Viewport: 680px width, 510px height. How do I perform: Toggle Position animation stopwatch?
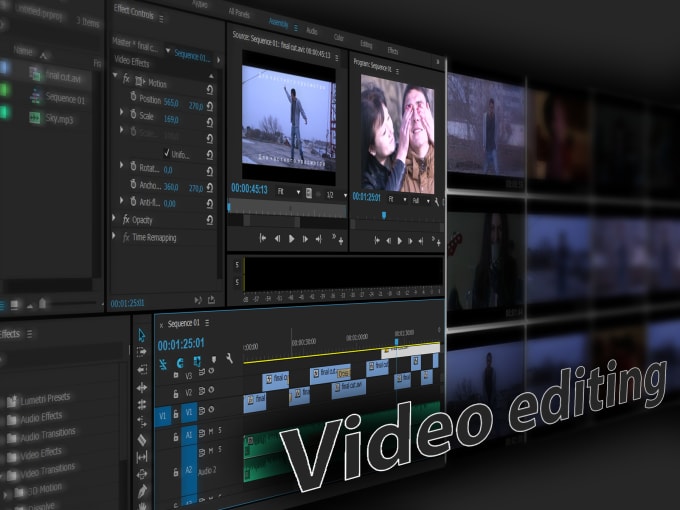pos(133,96)
